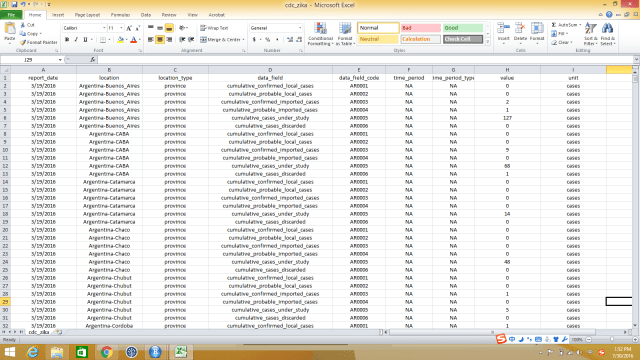
Task: Switch to the Data ribbon tab
Action: click(146, 15)
